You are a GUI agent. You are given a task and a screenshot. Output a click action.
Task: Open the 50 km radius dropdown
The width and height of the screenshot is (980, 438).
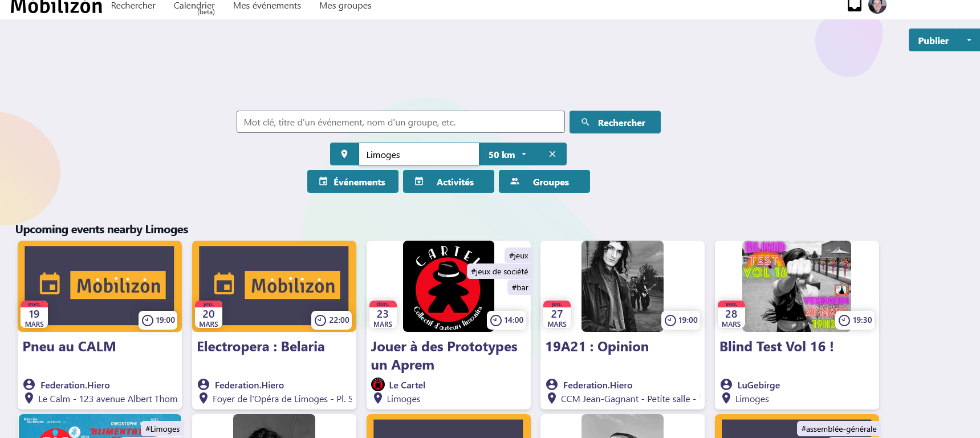(x=508, y=155)
